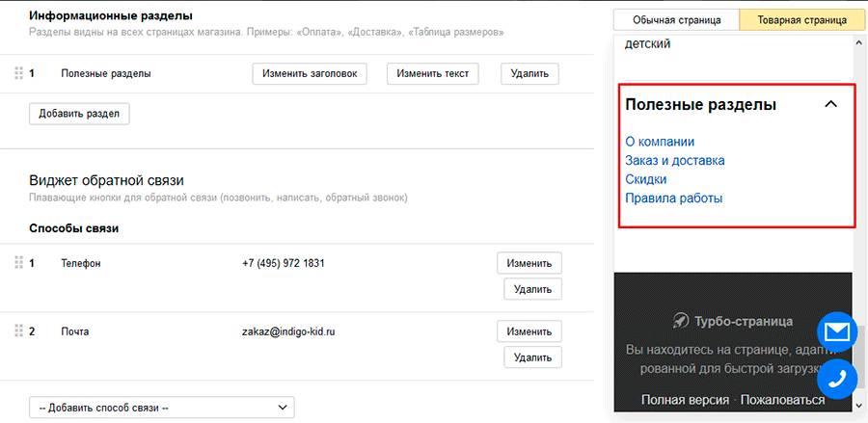Click the floating phone call icon
Viewport: 868px width, 423px height.
tap(837, 379)
